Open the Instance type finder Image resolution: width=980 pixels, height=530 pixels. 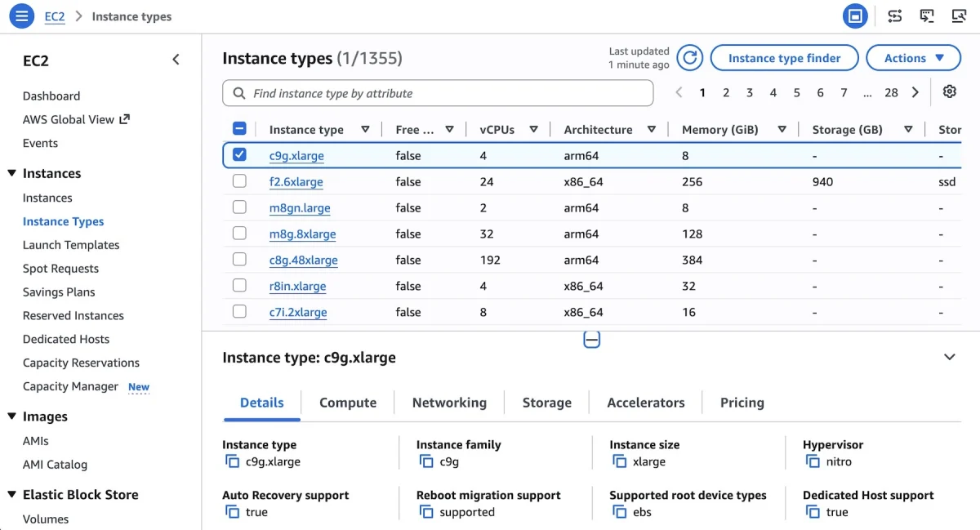pos(785,58)
